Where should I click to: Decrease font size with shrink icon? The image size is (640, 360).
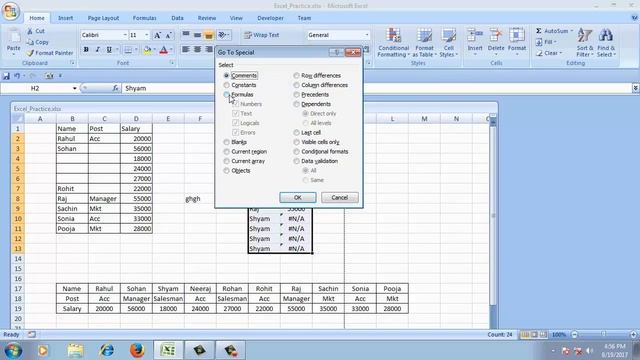168,36
